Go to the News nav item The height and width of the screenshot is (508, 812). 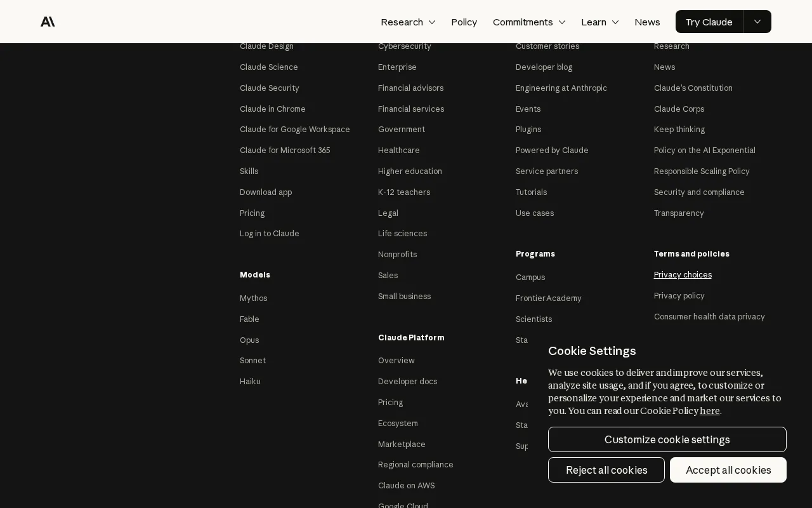pos(647,22)
